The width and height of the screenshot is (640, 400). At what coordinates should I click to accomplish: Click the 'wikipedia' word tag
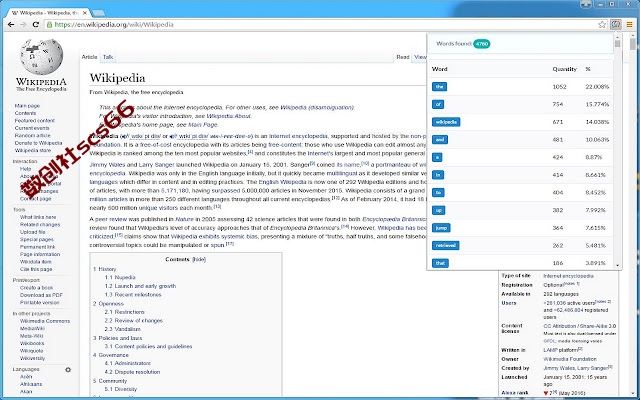[x=446, y=122]
